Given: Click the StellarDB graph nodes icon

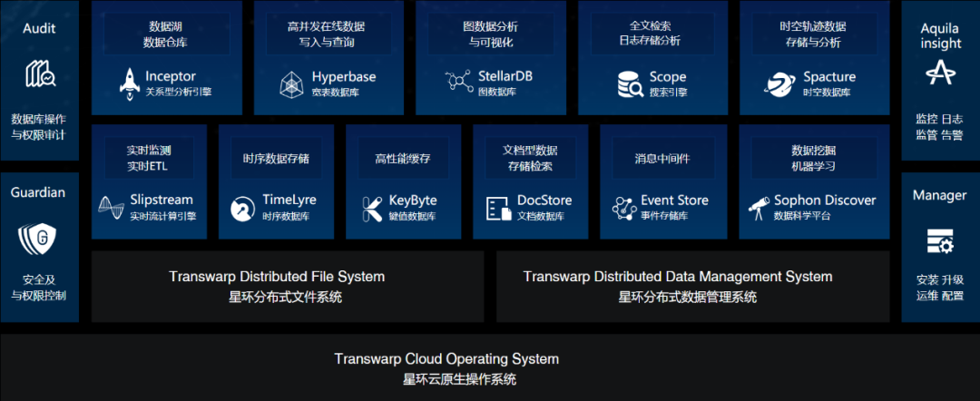Looking at the screenshot, I should pyautogui.click(x=458, y=83).
